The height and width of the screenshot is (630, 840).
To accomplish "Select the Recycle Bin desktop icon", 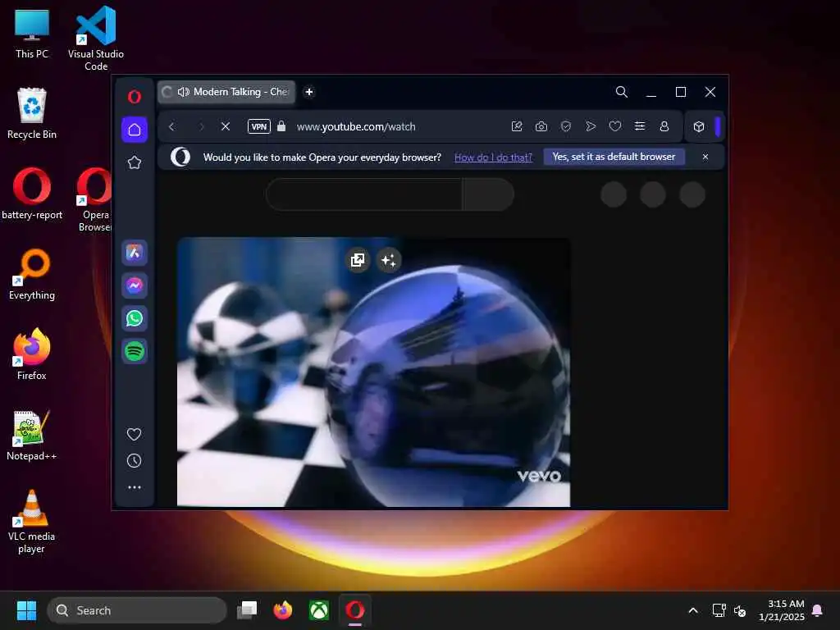I will click(x=32, y=114).
